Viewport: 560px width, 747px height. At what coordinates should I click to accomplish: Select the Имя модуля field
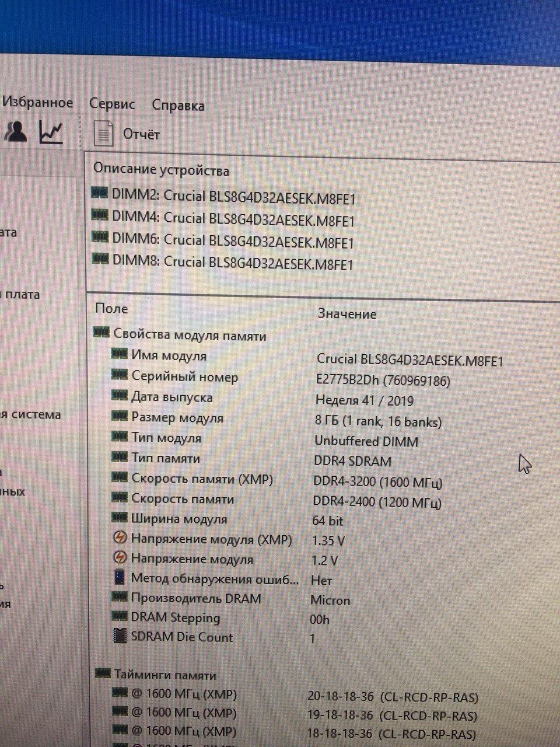coord(169,355)
